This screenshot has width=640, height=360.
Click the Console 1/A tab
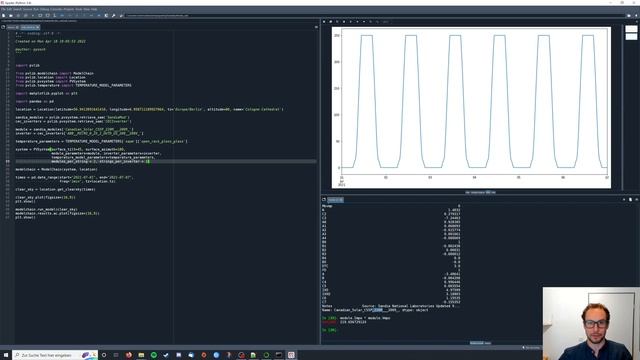pyautogui.click(x=336, y=200)
